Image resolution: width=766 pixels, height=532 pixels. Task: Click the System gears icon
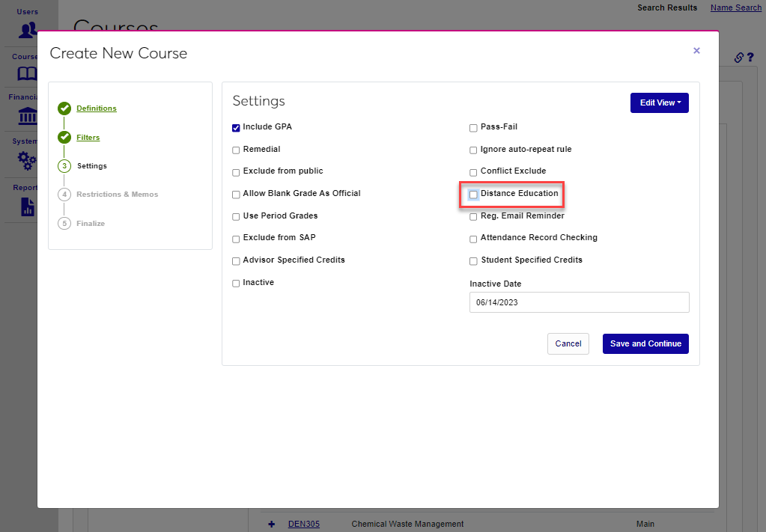tap(28, 159)
